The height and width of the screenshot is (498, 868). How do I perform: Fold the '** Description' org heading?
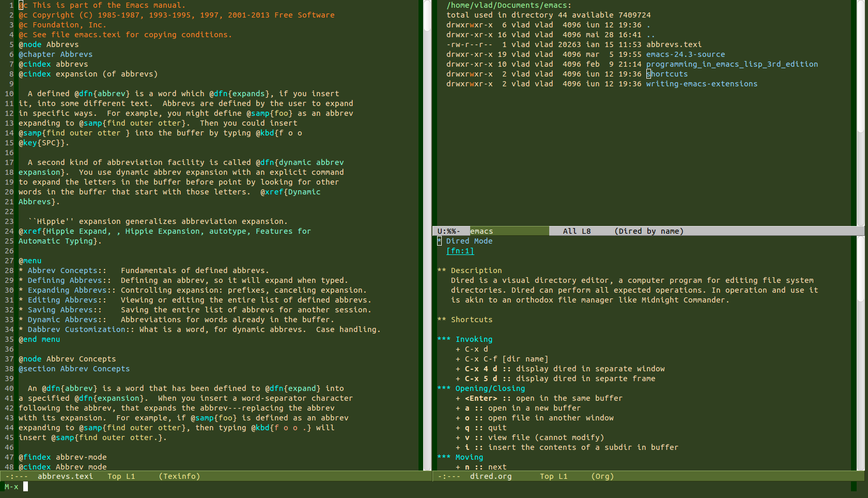coord(470,270)
